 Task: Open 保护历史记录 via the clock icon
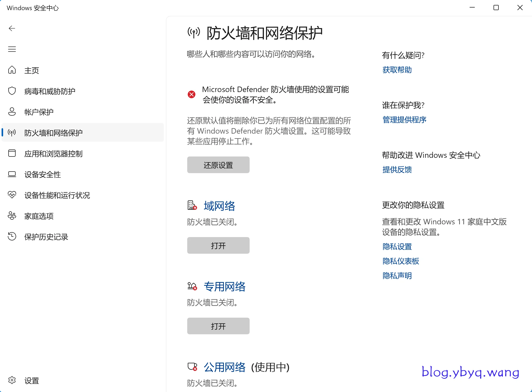12,237
